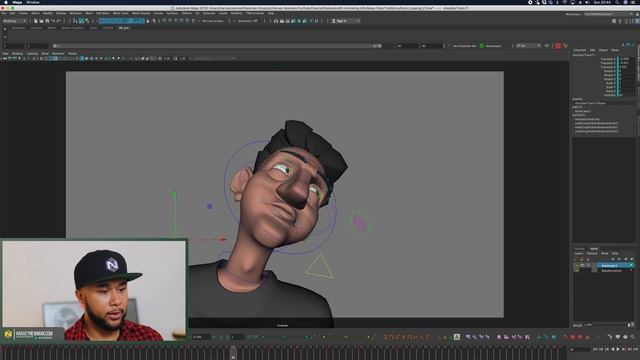Toggle playback loop mode button
The height and width of the screenshot is (360, 640).
point(547,46)
